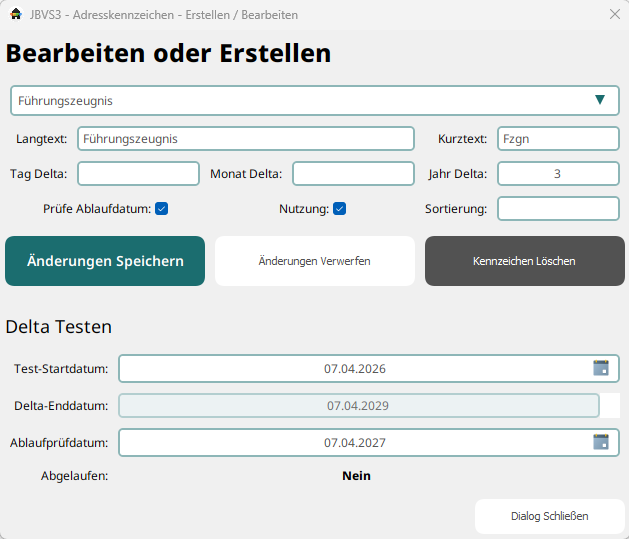Edit the Jahr Delta value field
The height and width of the screenshot is (539, 629).
click(558, 174)
